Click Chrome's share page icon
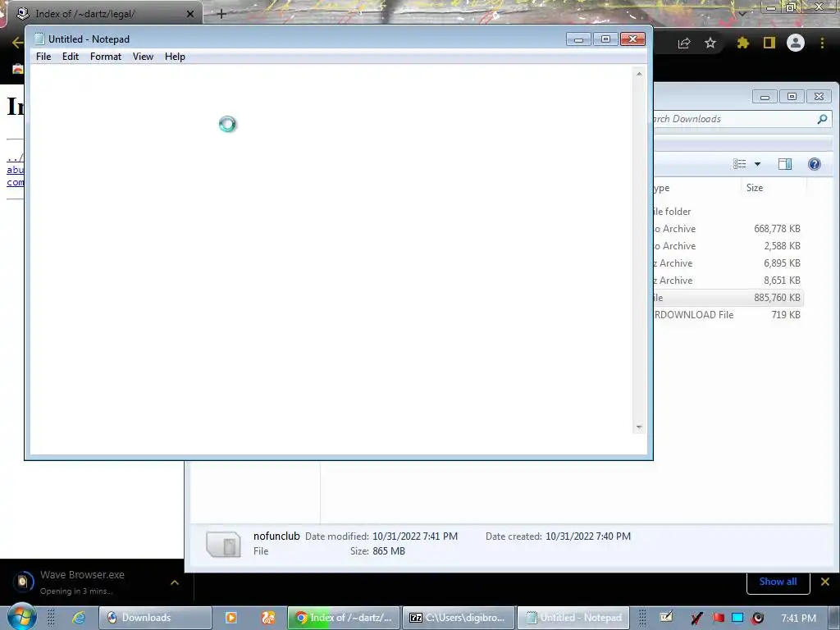The height and width of the screenshot is (630, 840). [684, 43]
